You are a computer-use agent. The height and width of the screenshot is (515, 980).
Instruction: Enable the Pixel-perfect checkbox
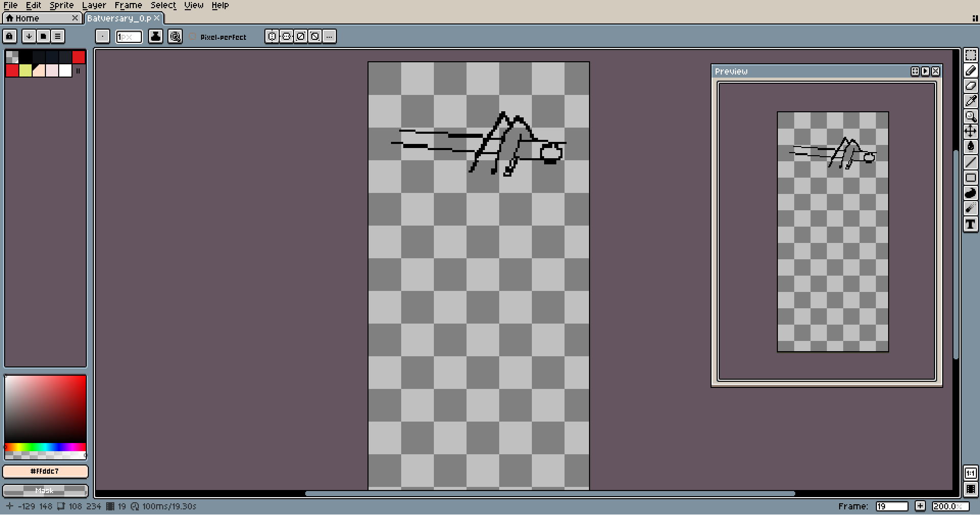(x=193, y=37)
